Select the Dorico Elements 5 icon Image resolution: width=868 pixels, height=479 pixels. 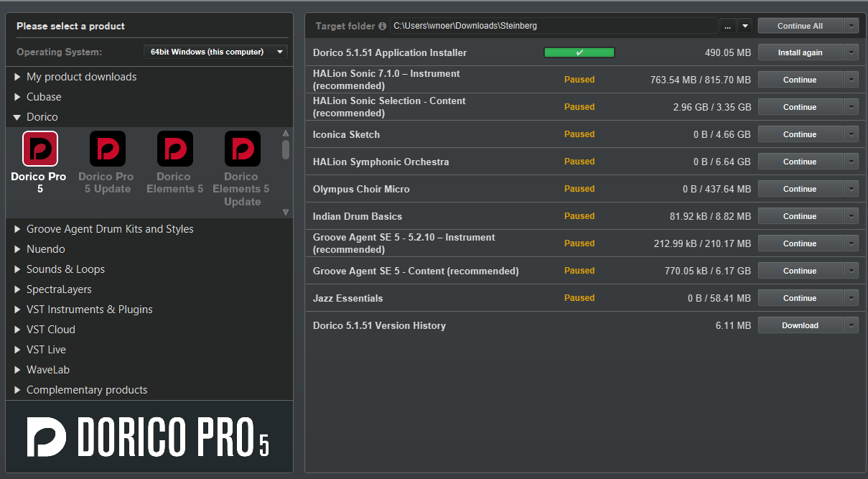(x=175, y=149)
